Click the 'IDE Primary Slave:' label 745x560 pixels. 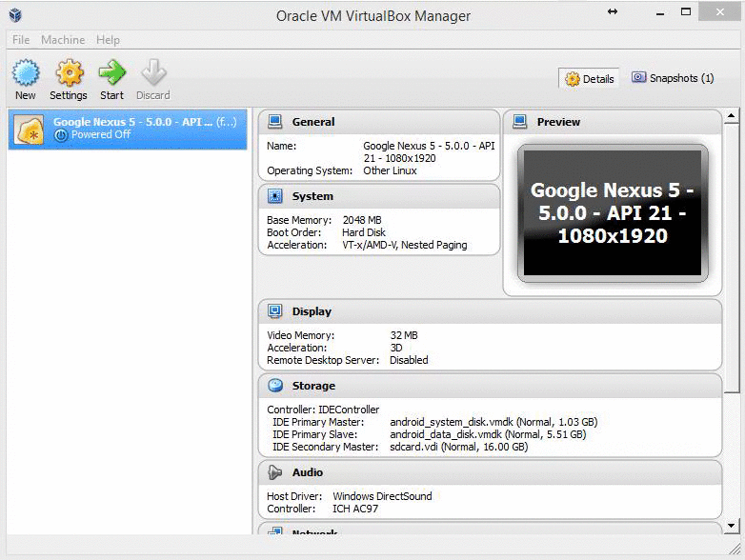point(314,434)
